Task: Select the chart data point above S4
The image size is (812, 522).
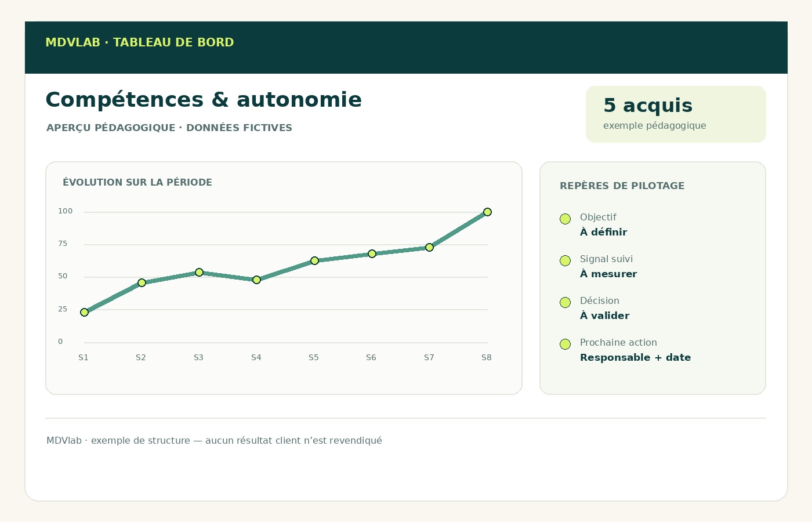Action: (256, 280)
